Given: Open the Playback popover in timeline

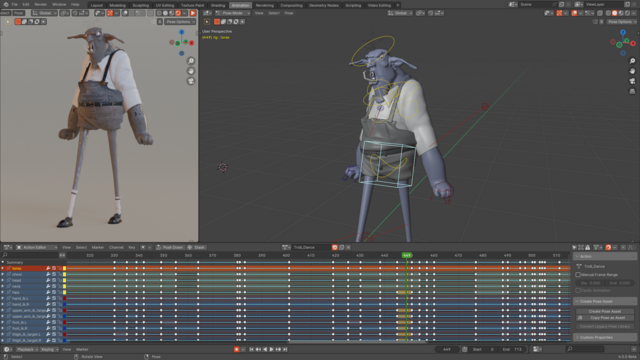Looking at the screenshot, I should 27,349.
